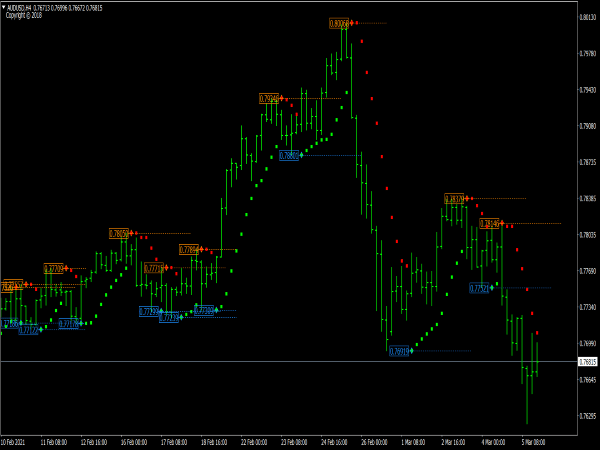Viewport: 600px width, 450px height.
Task: Select the 0.78800 blue support label
Action: [x=289, y=155]
